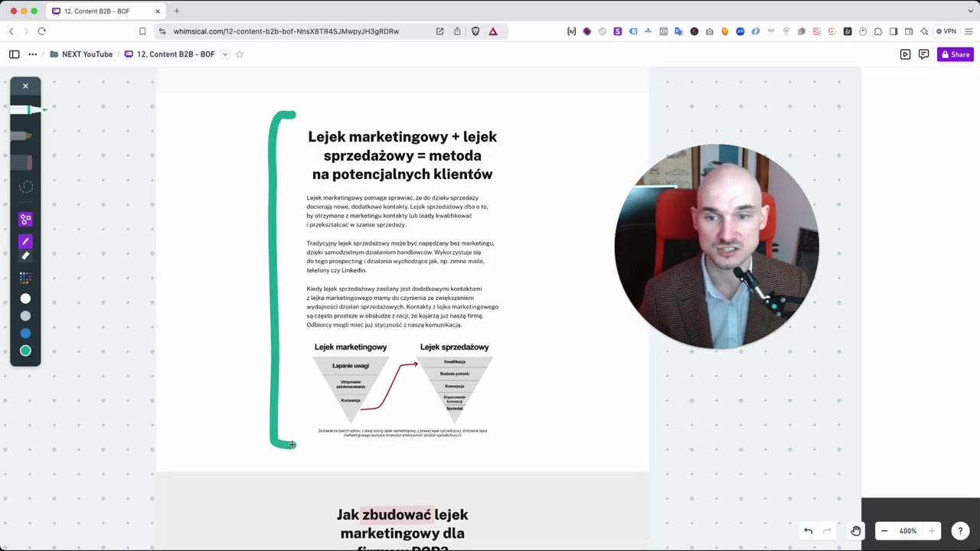Select the 12. Content B2B - BOF browser tab
Screen dimensions: 980x551
point(105,11)
